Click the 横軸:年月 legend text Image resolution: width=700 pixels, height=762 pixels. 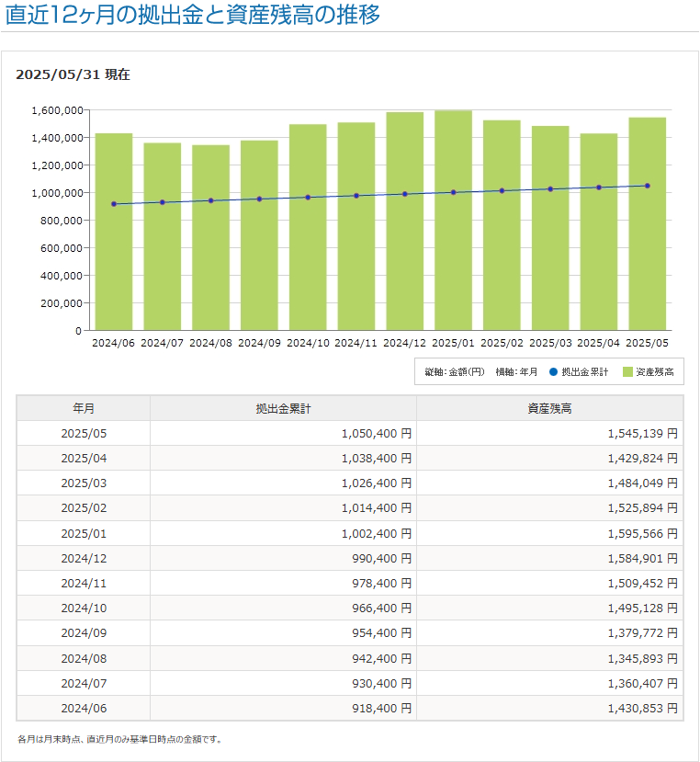tap(516, 371)
